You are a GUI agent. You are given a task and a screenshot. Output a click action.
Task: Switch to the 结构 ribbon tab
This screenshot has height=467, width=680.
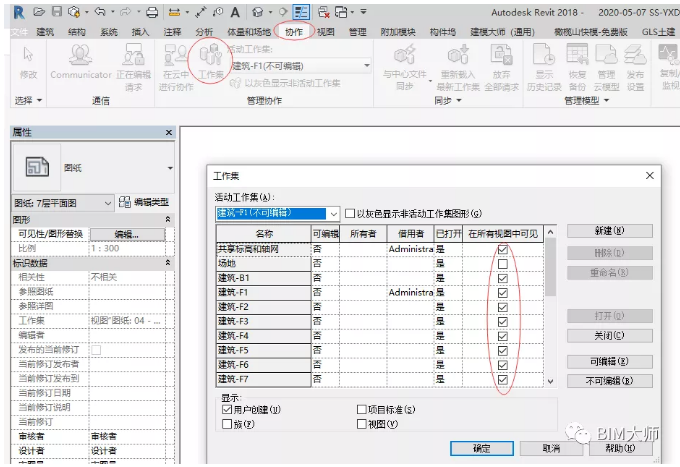pyautogui.click(x=77, y=32)
